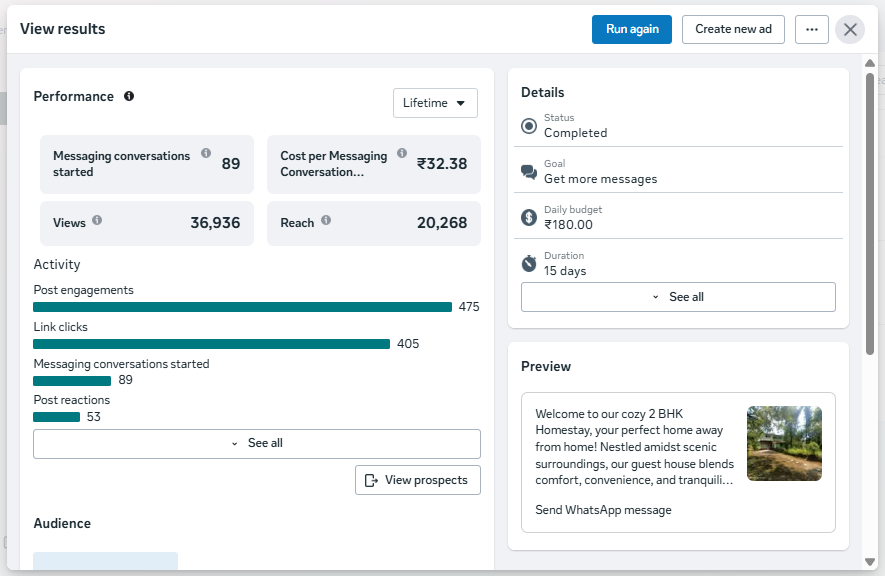Open the Lifetime date range dropdown

435,103
